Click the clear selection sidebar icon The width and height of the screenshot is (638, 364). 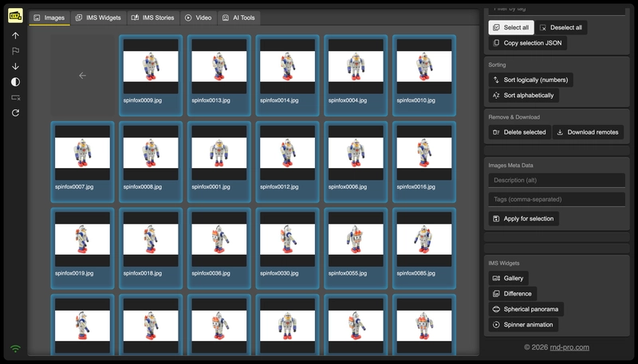[15, 97]
